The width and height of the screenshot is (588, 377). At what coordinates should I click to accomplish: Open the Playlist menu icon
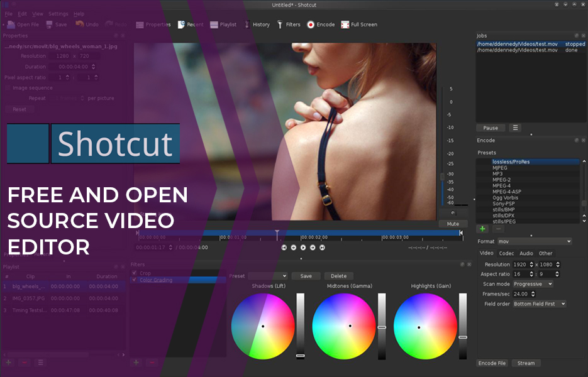(40, 363)
